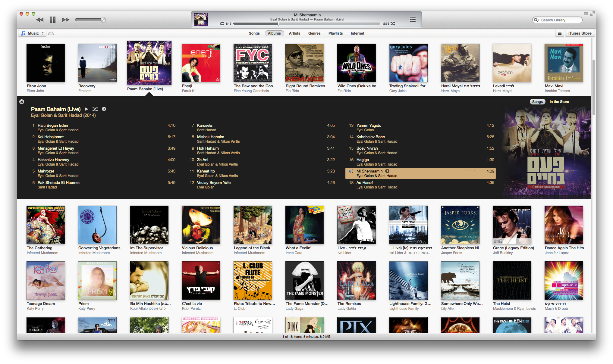Play the Paam Bahaim (Live) album

click(86, 109)
